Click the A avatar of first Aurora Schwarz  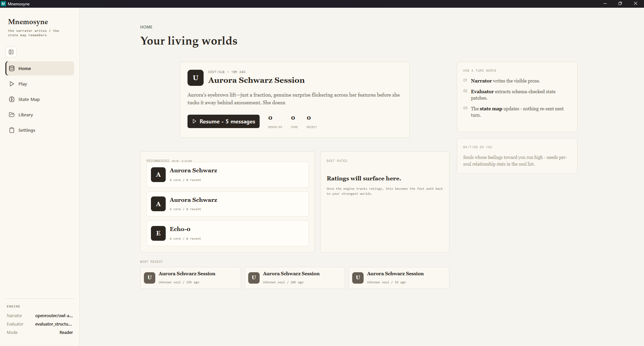[158, 175]
